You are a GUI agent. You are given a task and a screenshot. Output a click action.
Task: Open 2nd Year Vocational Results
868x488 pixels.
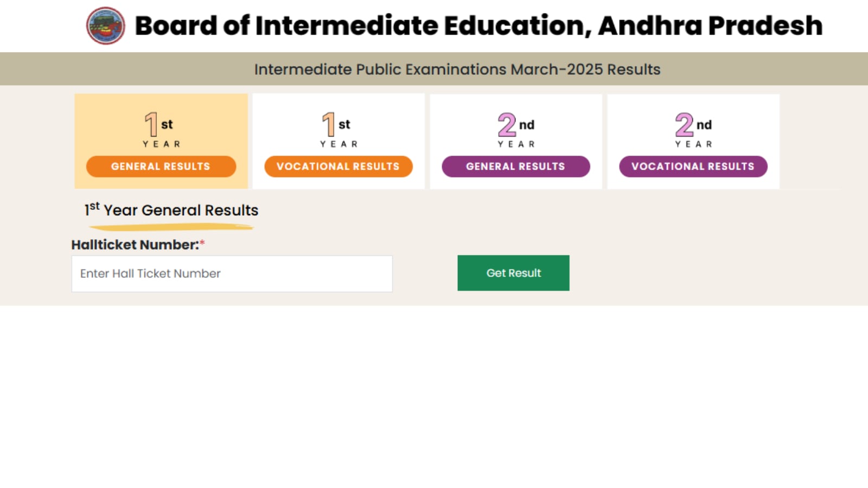(x=693, y=166)
